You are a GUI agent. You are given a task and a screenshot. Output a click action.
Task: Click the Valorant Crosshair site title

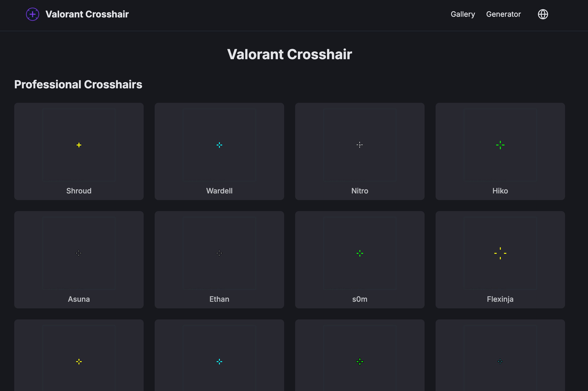[x=87, y=14]
